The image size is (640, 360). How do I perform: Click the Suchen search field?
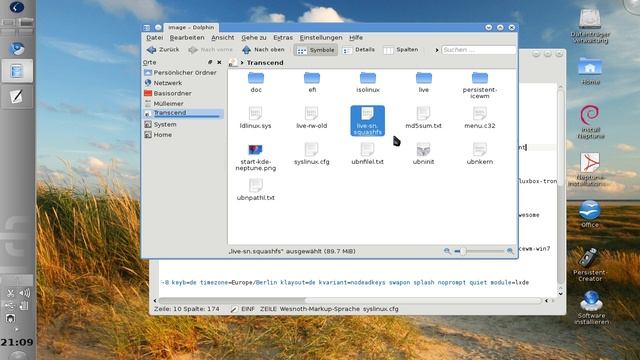[x=478, y=50]
